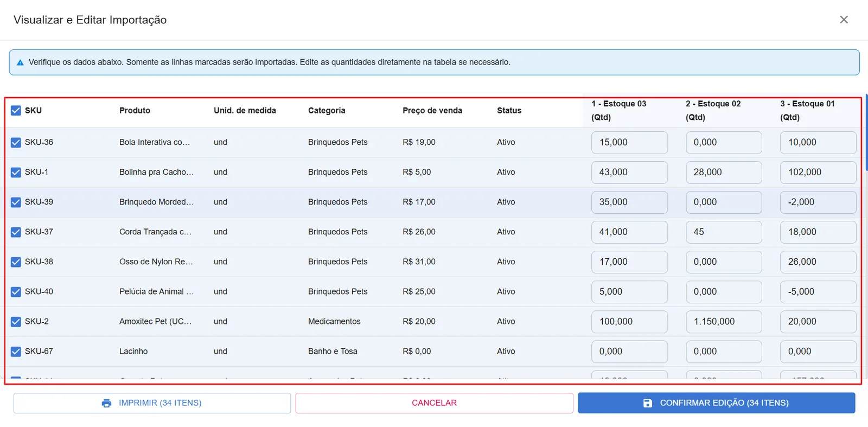Toggle checkbox for SKU-67 Lacinho

click(16, 352)
